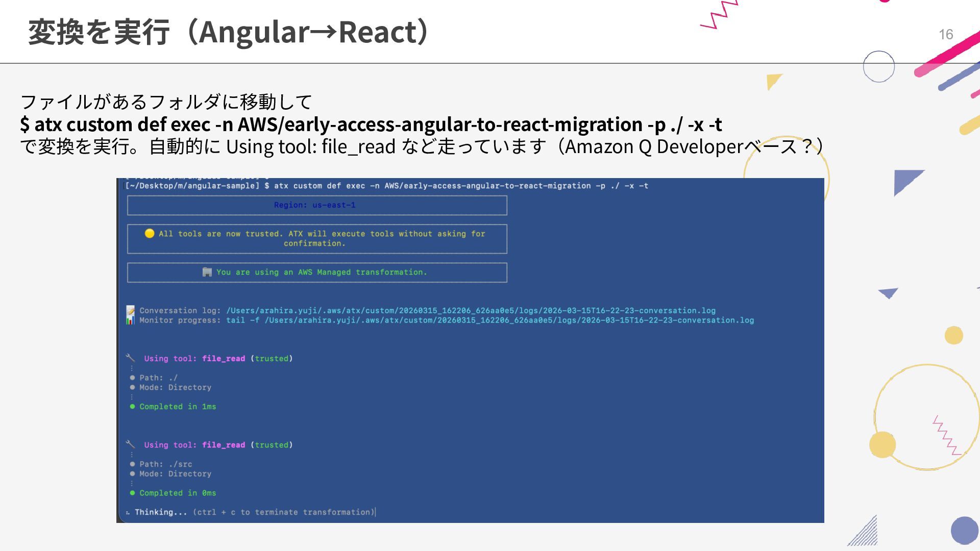Image resolution: width=980 pixels, height=551 pixels.
Task: Click the tail -f monitor command path
Action: (x=490, y=320)
